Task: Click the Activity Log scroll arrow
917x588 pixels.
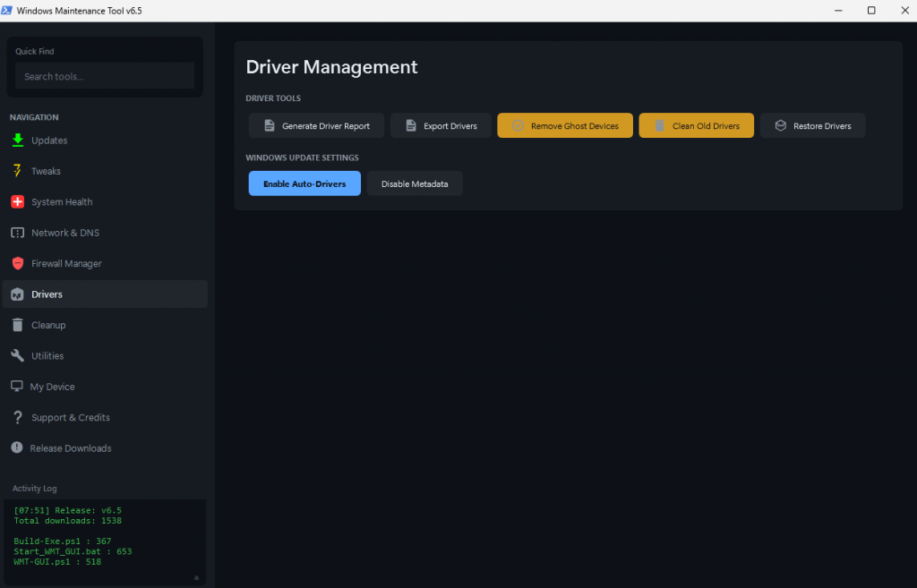Action: pos(196,577)
